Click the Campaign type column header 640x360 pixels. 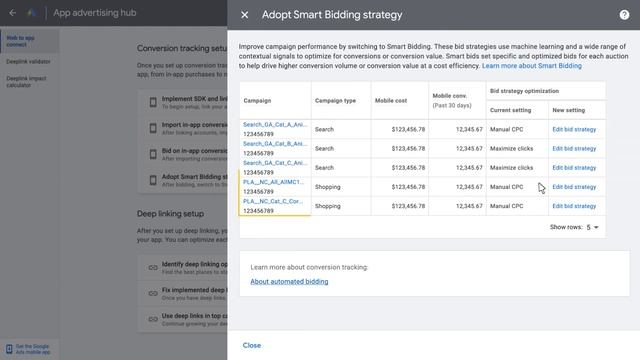pyautogui.click(x=335, y=100)
